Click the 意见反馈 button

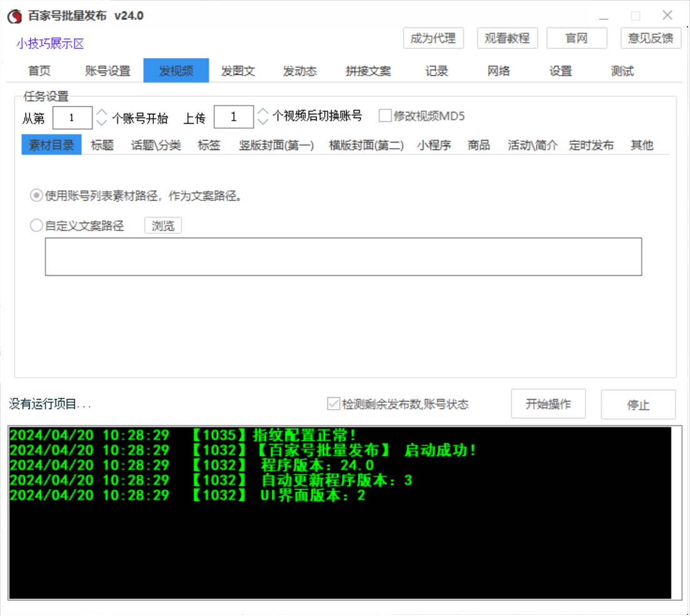pyautogui.click(x=651, y=38)
